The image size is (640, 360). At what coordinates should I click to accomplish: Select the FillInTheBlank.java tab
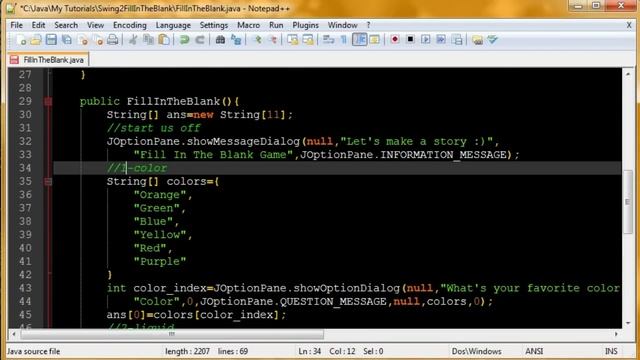(x=48, y=60)
